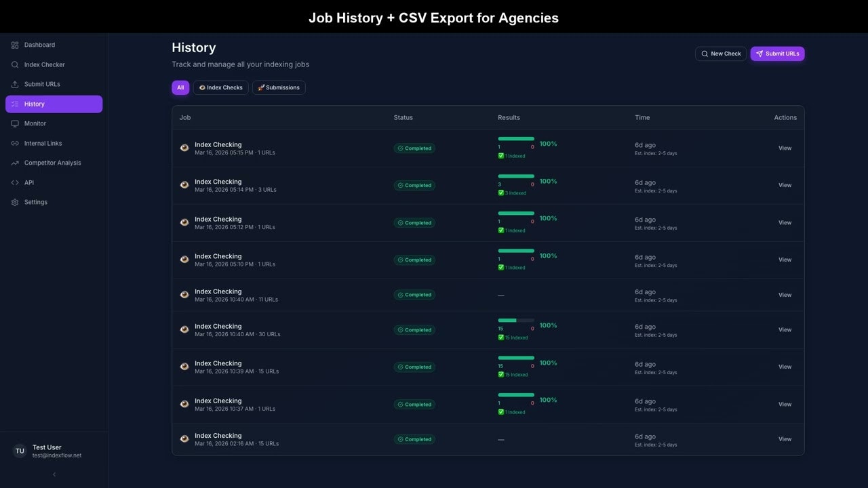The image size is (868, 488).
Task: Click 'Mar 16, 2026 10:40 AM · 30 URLs' text
Action: click(x=237, y=335)
